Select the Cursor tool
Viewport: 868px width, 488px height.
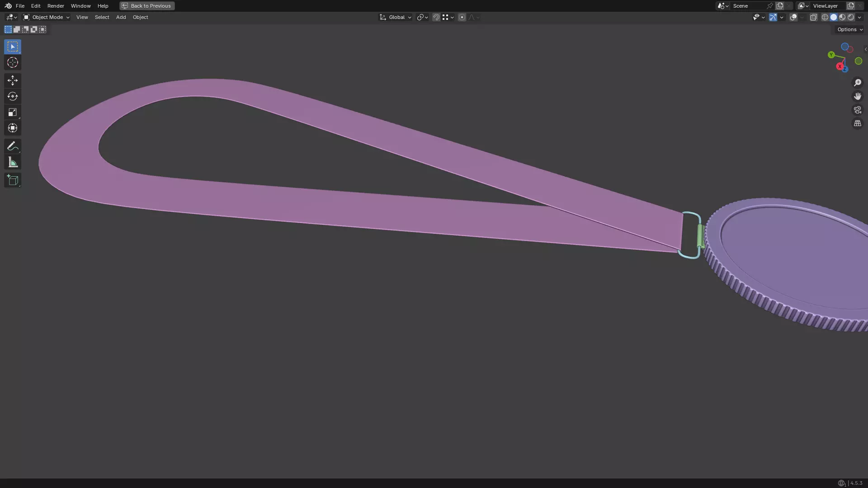click(x=12, y=62)
